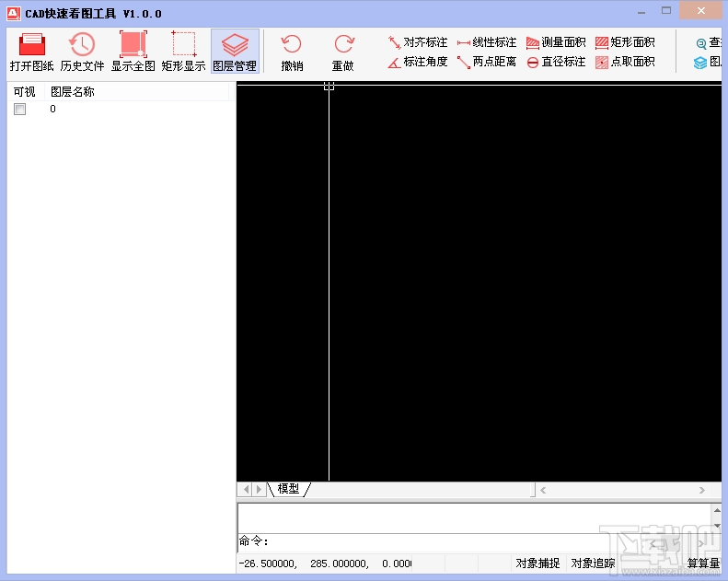Measure with the 两点距离 tool
Screen dimensions: 728x581
coord(486,62)
